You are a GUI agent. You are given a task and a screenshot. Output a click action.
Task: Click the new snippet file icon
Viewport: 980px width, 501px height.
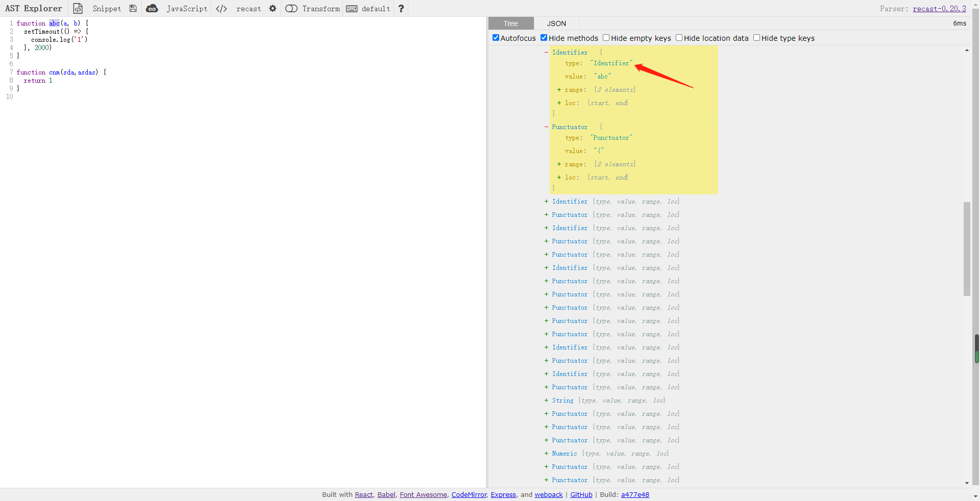click(78, 9)
